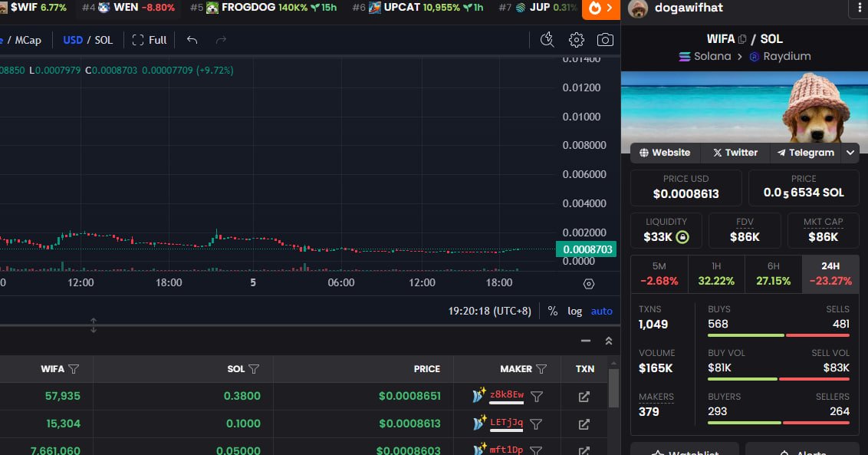Open dogawifhat Twitter button
868x455 pixels.
[x=735, y=153]
